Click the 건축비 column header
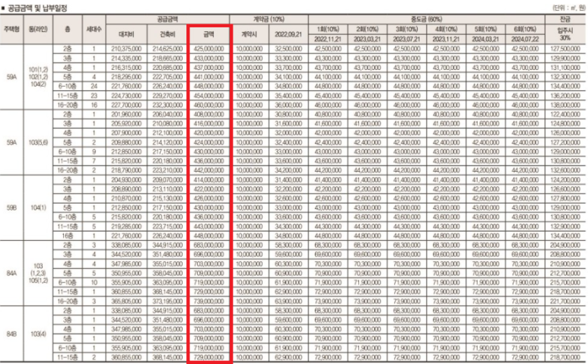The height and width of the screenshot is (364, 588). pos(167,34)
